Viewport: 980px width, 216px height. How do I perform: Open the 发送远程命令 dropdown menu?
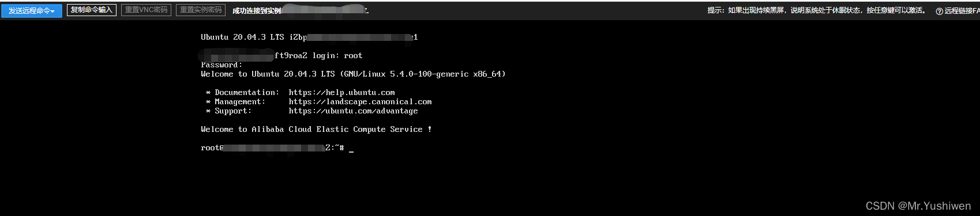(x=32, y=10)
